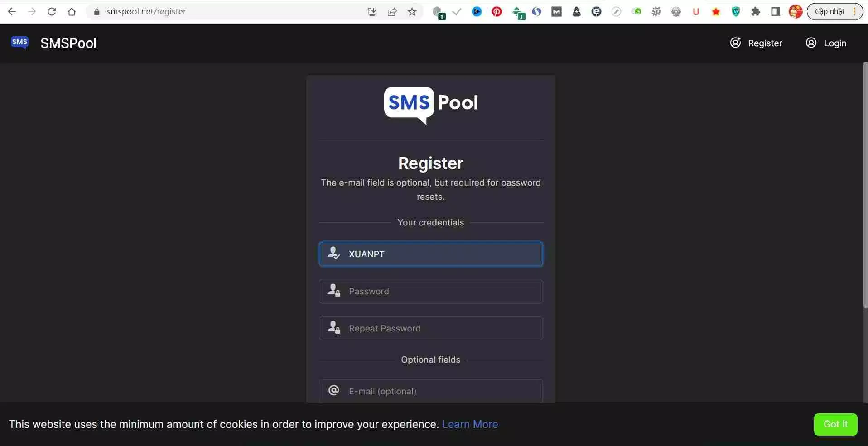
Task: Click the @ icon in the e-mail field
Action: [334, 390]
